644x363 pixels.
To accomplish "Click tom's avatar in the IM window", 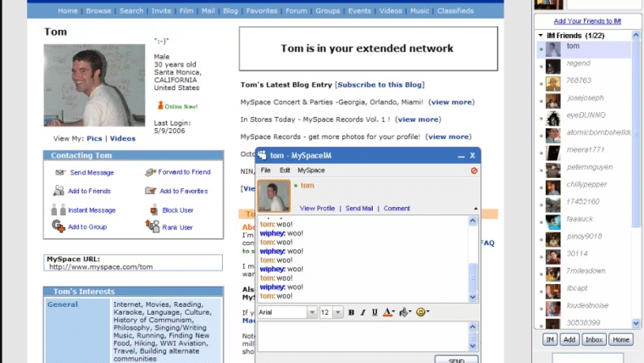I will (274, 196).
